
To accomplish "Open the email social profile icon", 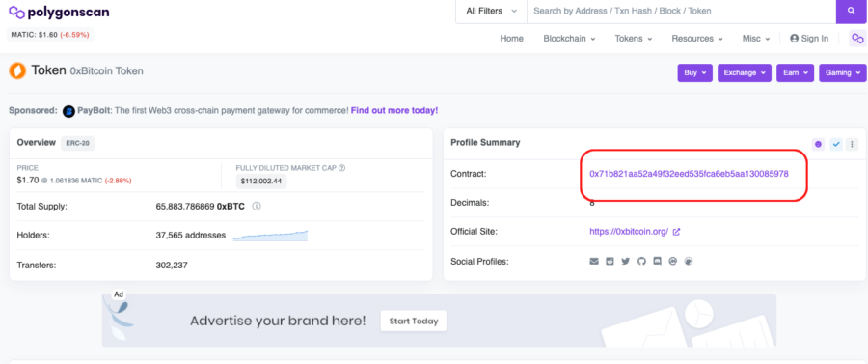I will (594, 261).
